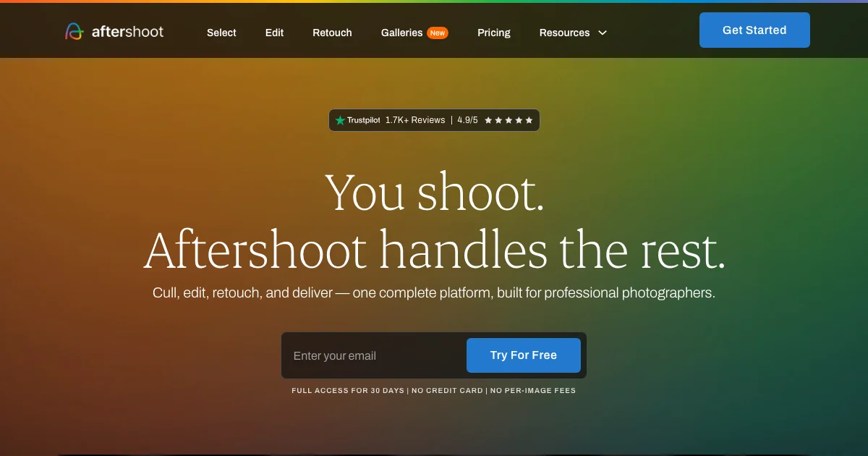868x456 pixels.
Task: Click the orange New badge
Action: [437, 33]
